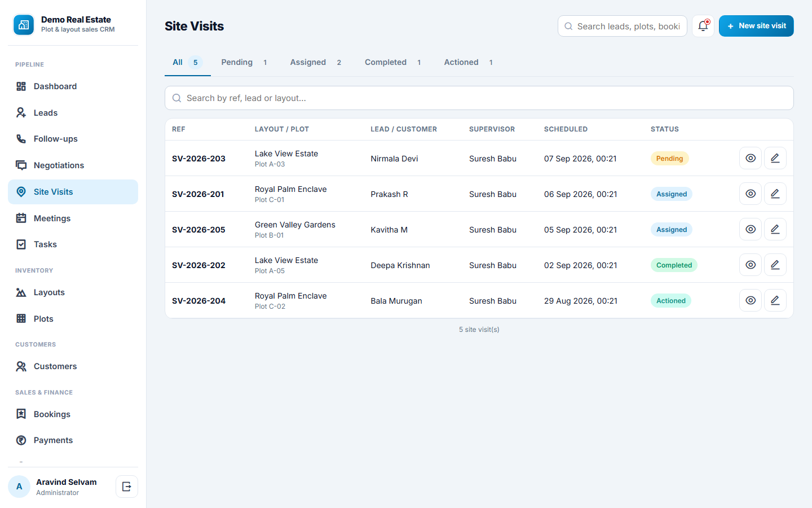Navigate to Negotiations

pos(73,165)
